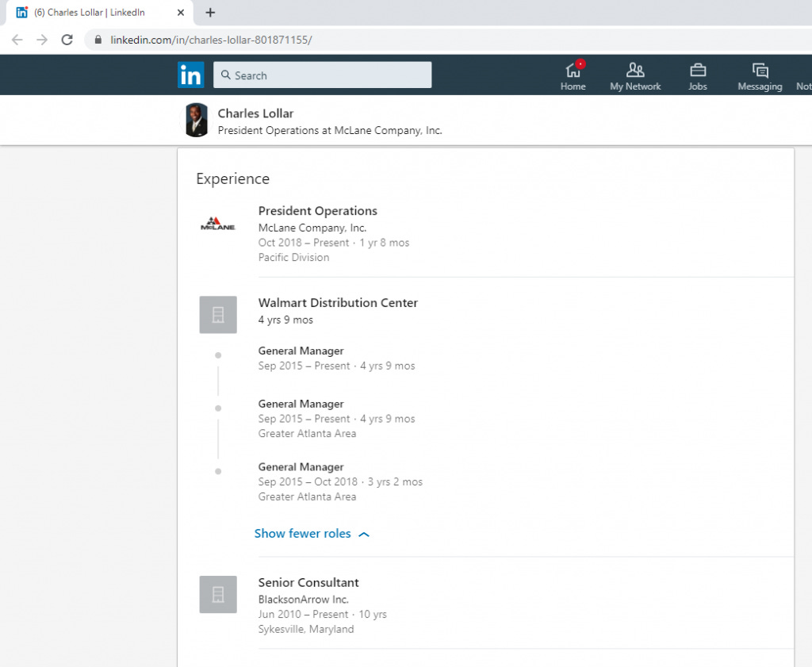The width and height of the screenshot is (812, 667).
Task: Click 'President Operations at McLane Company, Inc.' headline
Action: pyautogui.click(x=330, y=131)
